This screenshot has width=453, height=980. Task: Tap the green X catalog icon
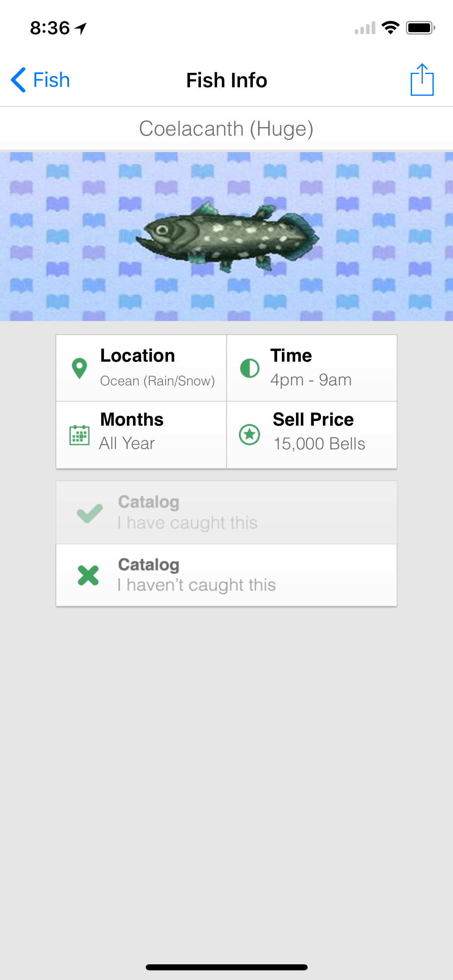click(88, 575)
